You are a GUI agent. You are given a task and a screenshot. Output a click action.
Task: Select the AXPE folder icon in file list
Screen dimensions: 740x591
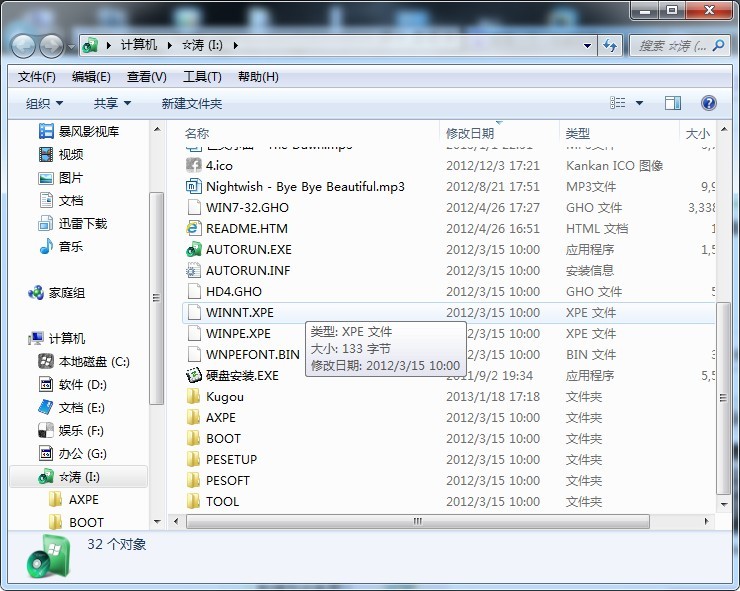193,417
